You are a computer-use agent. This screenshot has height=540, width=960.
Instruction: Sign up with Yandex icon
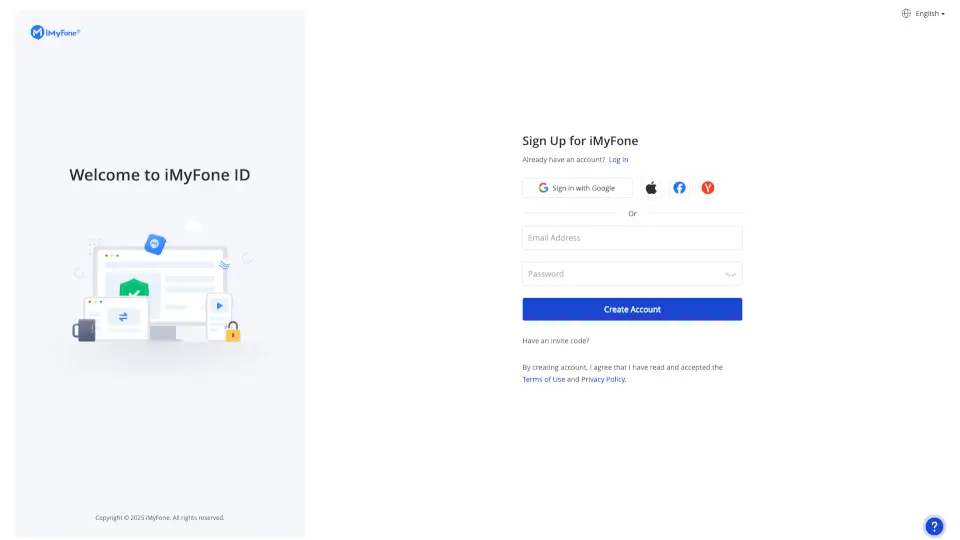pos(708,188)
